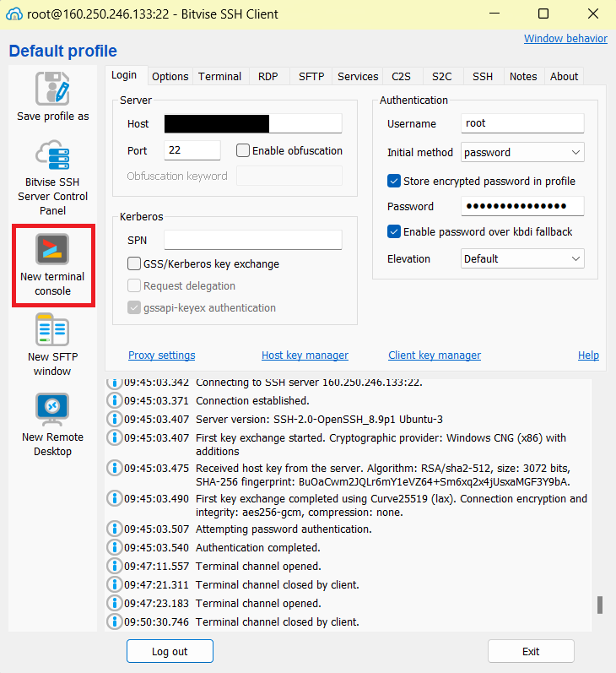
Task: Launch New terminal console
Action: click(52, 250)
